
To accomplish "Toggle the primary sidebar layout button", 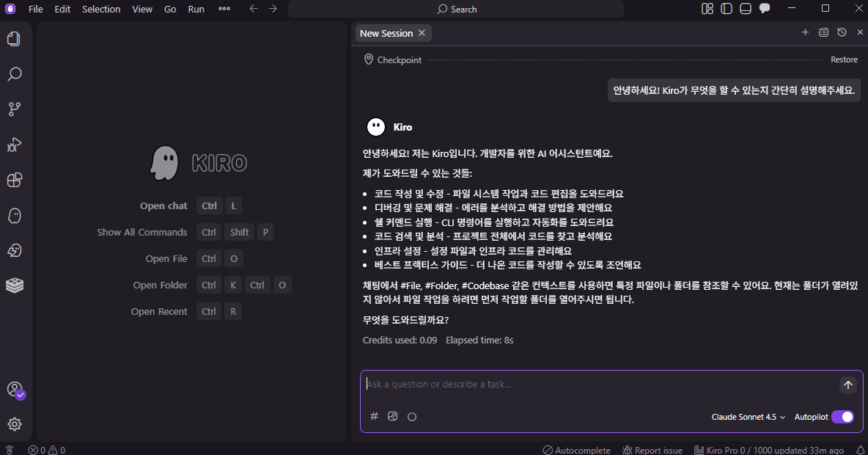I will pos(727,9).
